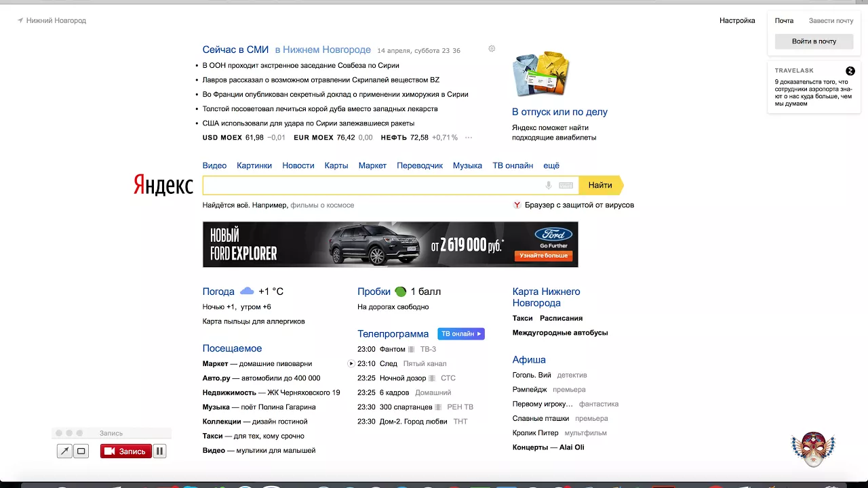Screen dimensions: 868x488
Task: Open Музыка — поёт Полина Гагарина
Action: pyautogui.click(x=259, y=407)
